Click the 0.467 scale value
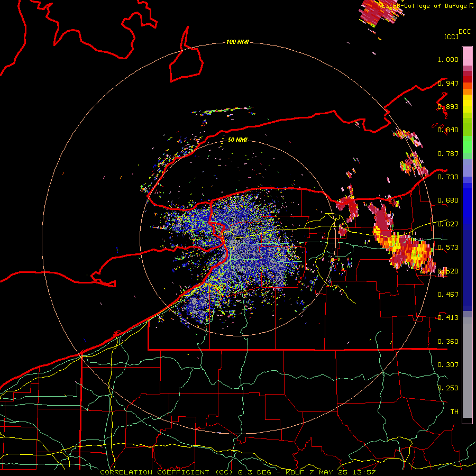Screen dimensions: 476x476 pyautogui.click(x=448, y=295)
